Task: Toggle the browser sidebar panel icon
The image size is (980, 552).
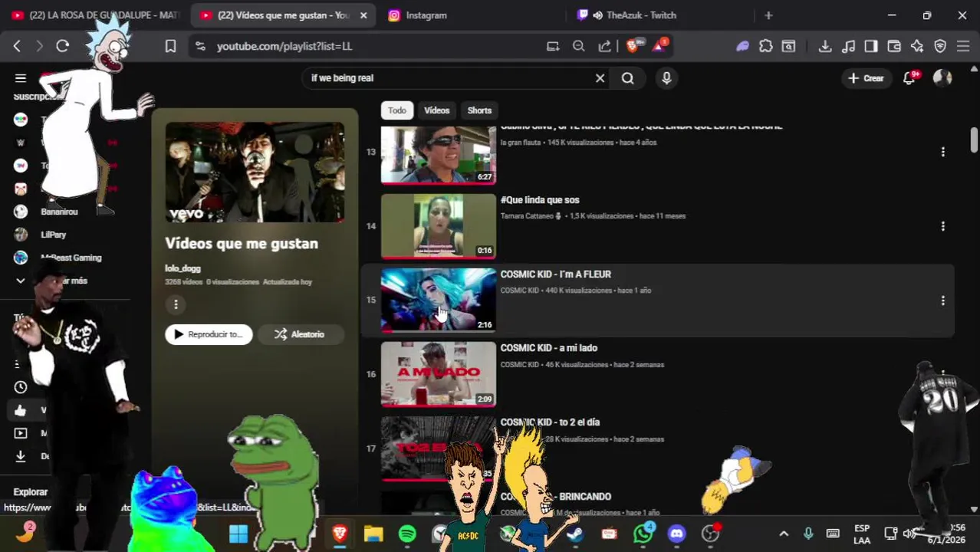Action: tap(871, 46)
